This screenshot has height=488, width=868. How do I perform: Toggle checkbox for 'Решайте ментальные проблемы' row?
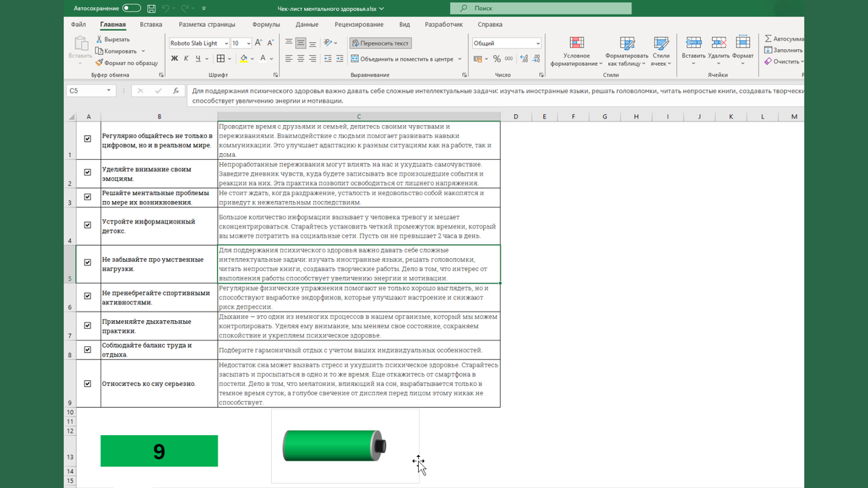tap(88, 197)
